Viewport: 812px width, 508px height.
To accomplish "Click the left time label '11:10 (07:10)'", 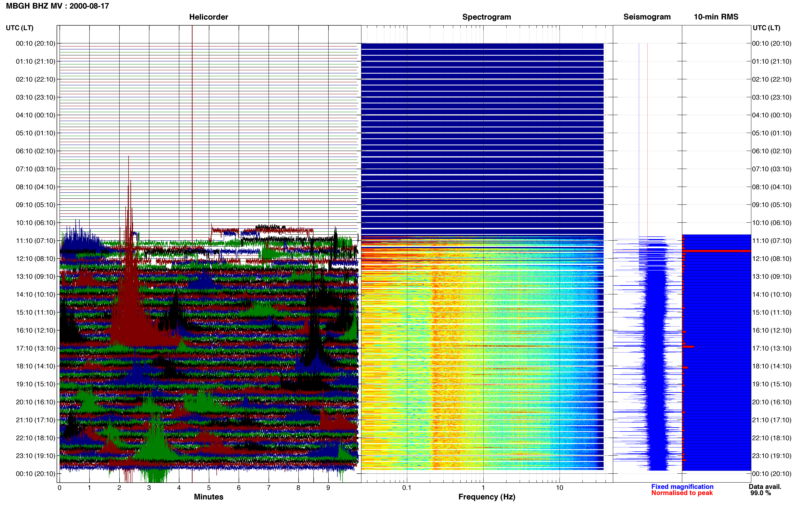I will tap(36, 240).
